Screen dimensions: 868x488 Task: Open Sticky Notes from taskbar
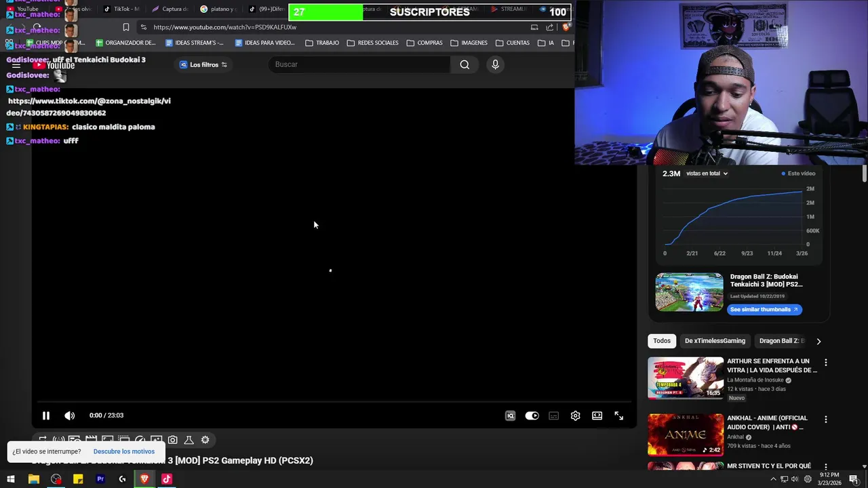(x=78, y=479)
